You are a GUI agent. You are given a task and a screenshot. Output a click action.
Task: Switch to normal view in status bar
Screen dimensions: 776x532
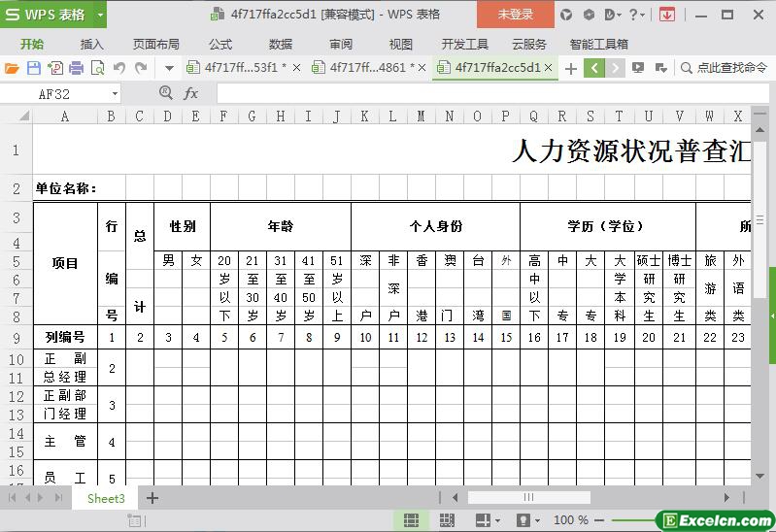(x=411, y=521)
